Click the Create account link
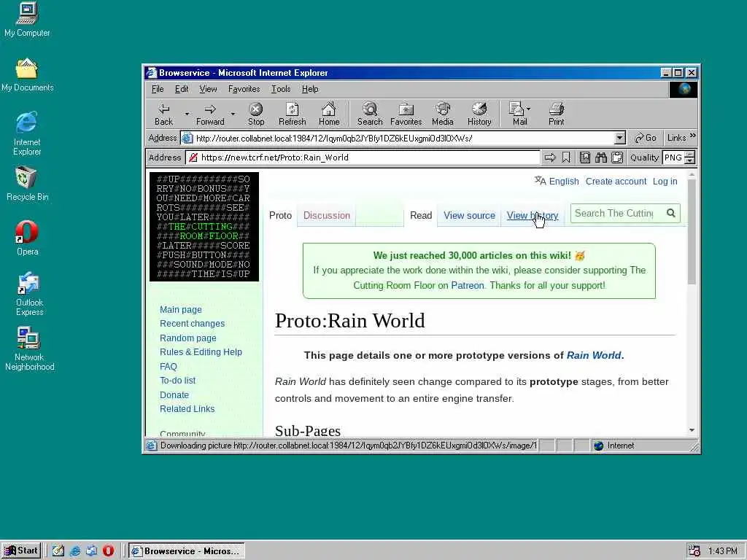747x560 pixels. tap(616, 182)
